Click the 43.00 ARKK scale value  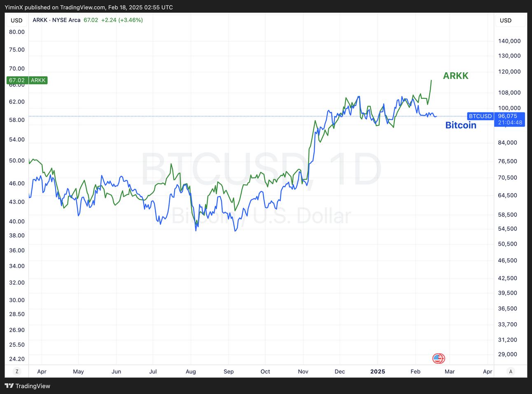pos(17,202)
